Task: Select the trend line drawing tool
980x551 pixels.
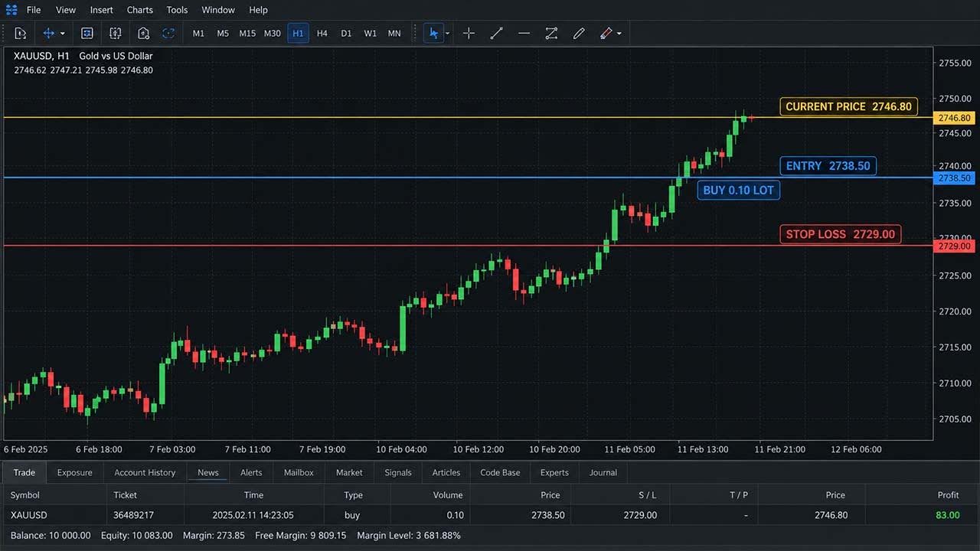Action: pyautogui.click(x=496, y=33)
